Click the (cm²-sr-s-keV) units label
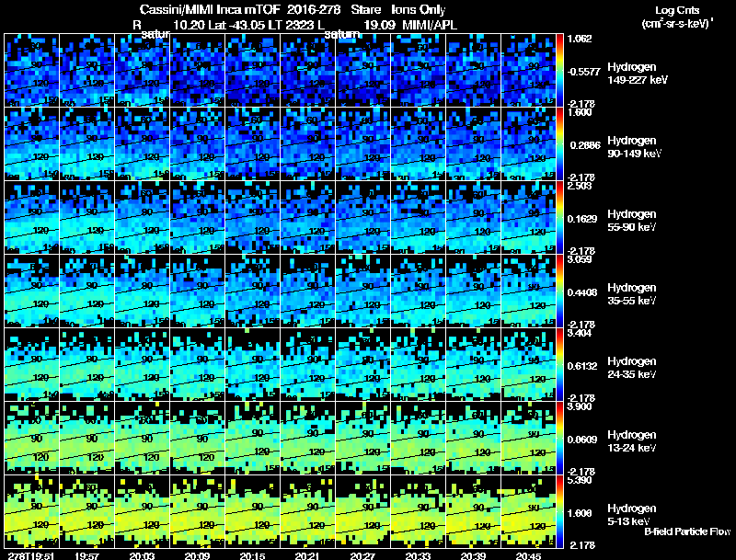 click(677, 23)
